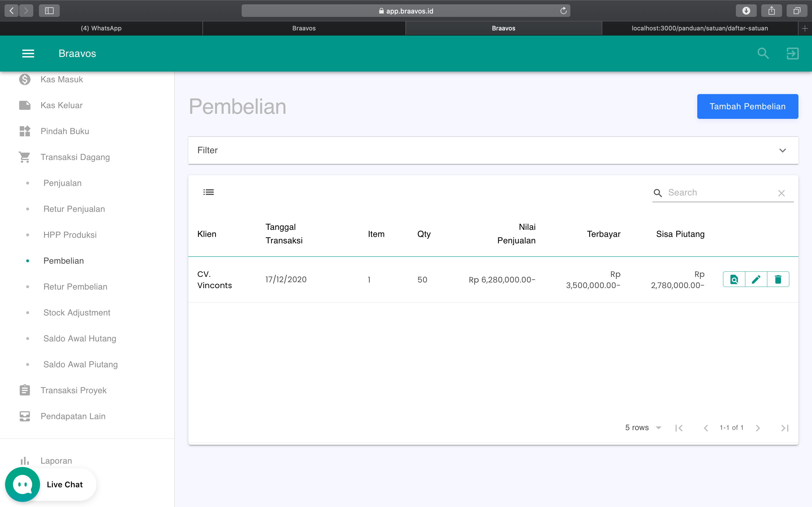Delete the CV. Vinconts purchase row
This screenshot has height=507, width=812.
point(778,279)
